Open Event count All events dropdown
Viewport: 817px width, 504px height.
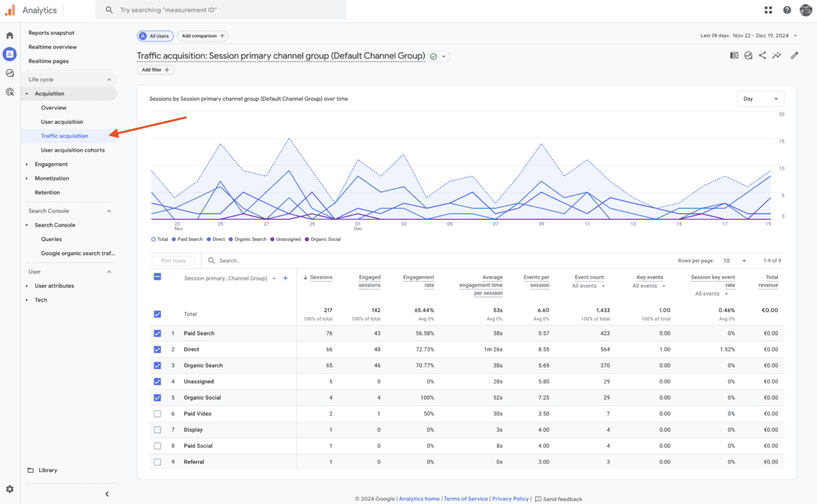coord(589,286)
